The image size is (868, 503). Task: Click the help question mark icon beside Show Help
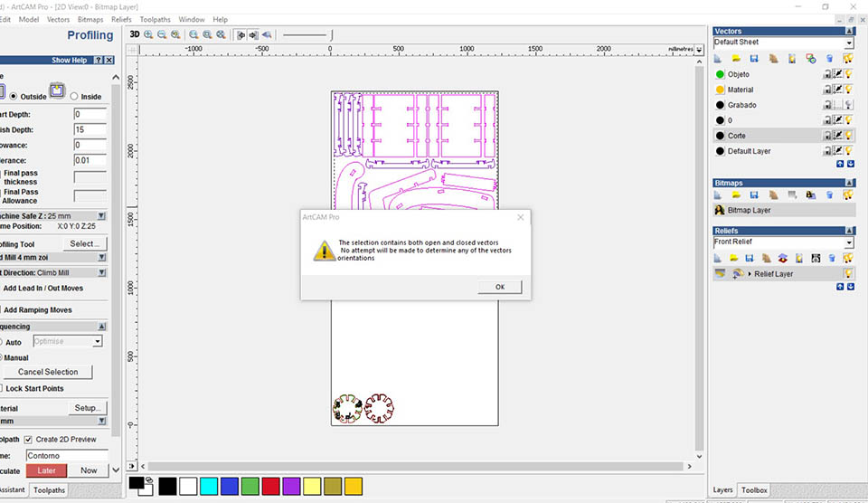[x=98, y=60]
